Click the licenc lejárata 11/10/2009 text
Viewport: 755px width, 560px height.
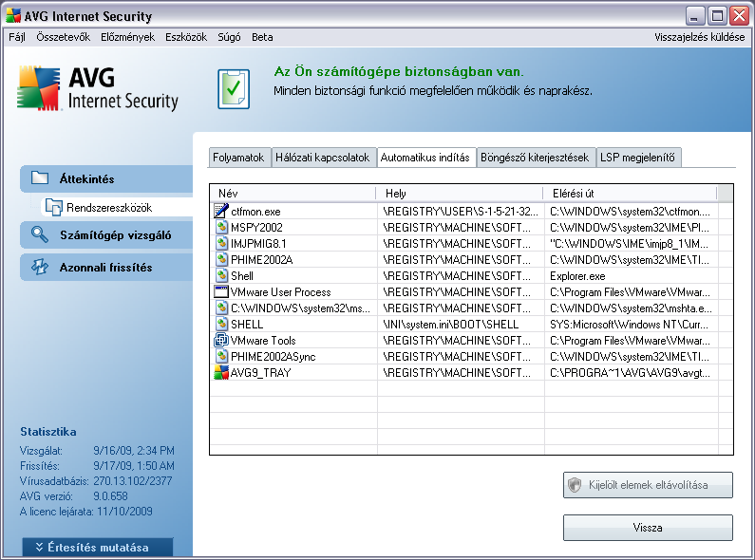tap(85, 511)
